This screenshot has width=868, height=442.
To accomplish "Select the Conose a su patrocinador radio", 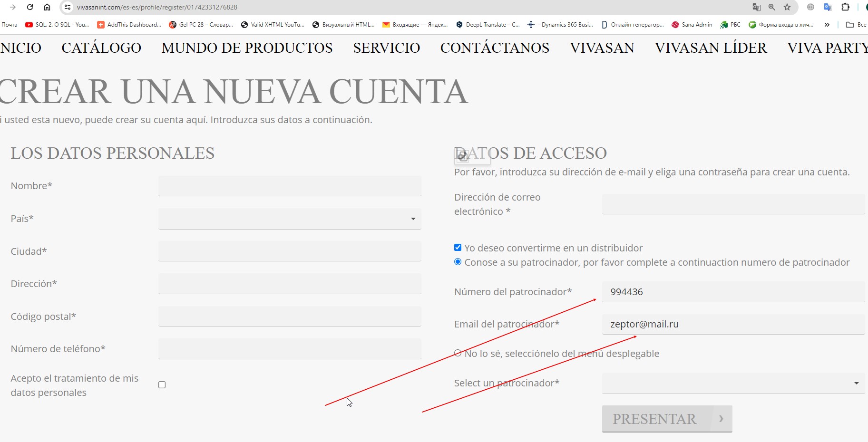I will tap(458, 262).
